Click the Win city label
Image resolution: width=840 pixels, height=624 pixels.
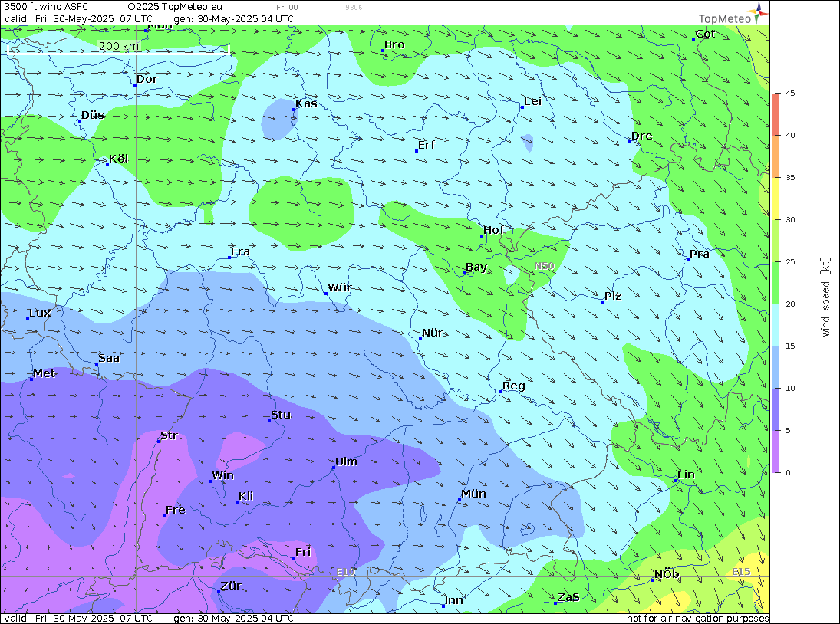(x=223, y=476)
